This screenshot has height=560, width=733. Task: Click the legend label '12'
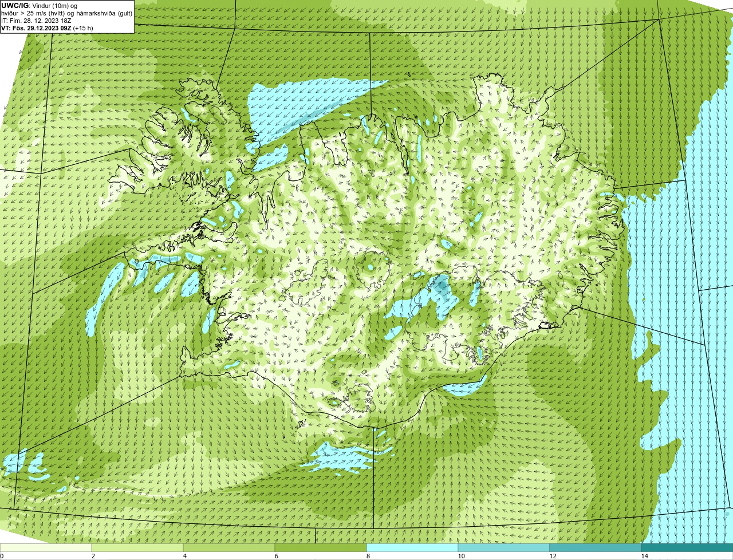point(553,556)
